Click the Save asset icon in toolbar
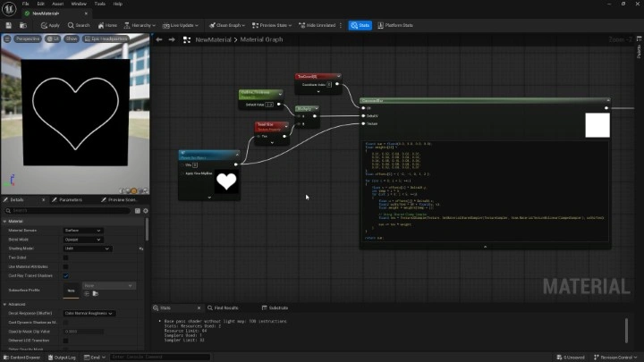 (9, 25)
